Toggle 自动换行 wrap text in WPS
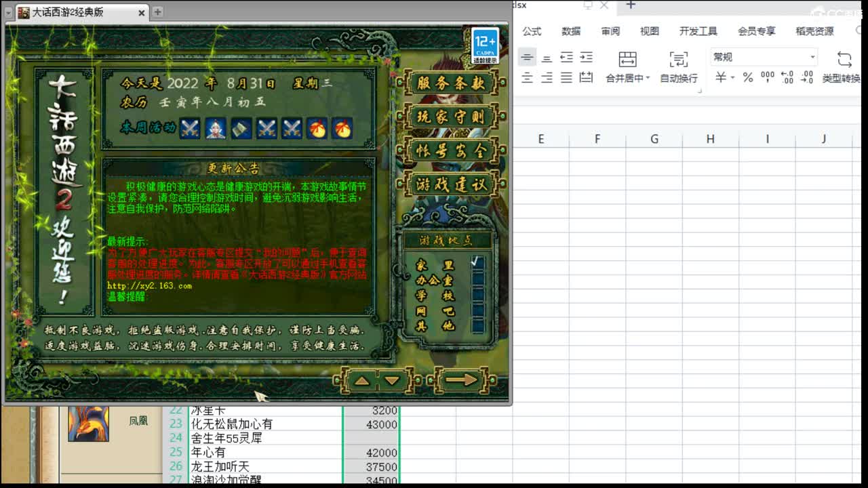Viewport: 868px width, 488px height. (x=679, y=66)
